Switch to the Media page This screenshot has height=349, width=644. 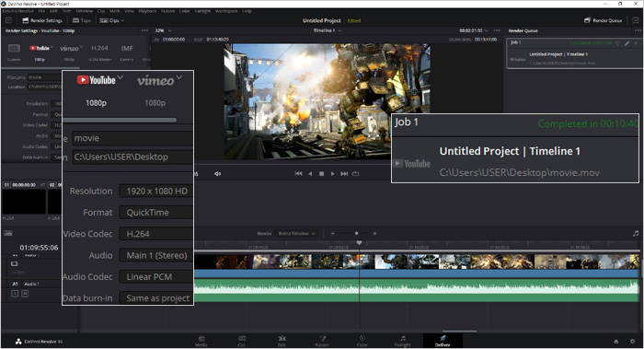click(201, 342)
